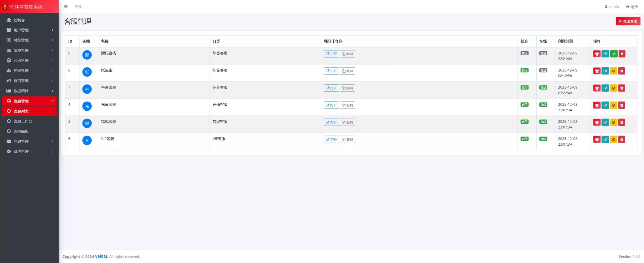Click the red avatar action icon for 充值客服

[597, 105]
